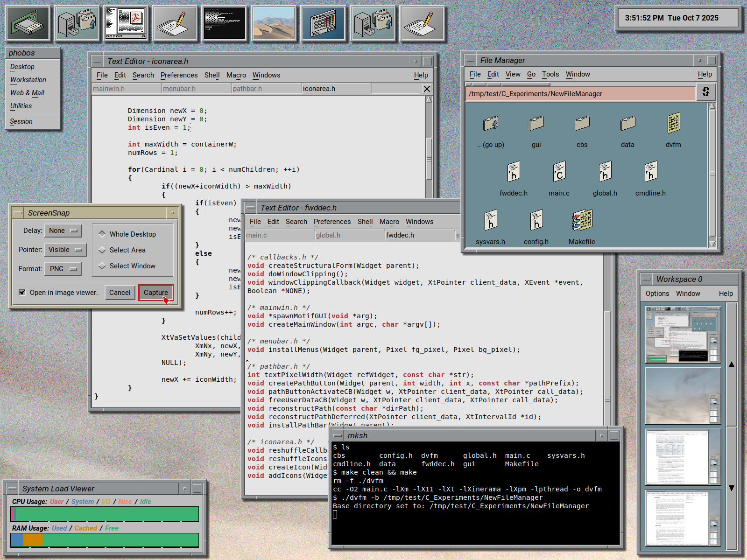Open the main.c file icon
Viewport: 747px width, 560px height.
click(x=559, y=173)
